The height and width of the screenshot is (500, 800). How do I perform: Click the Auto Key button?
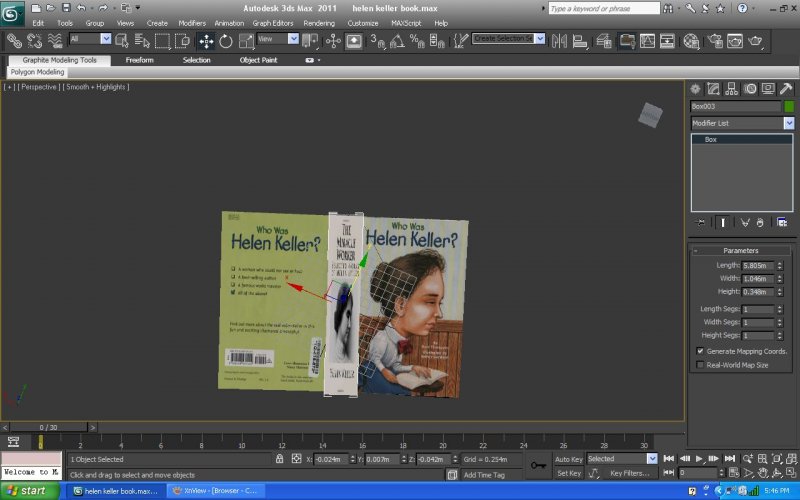pyautogui.click(x=568, y=459)
